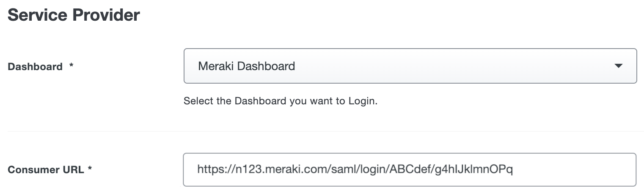Click the Dashboard field label
This screenshot has width=644, height=196.
[35, 67]
